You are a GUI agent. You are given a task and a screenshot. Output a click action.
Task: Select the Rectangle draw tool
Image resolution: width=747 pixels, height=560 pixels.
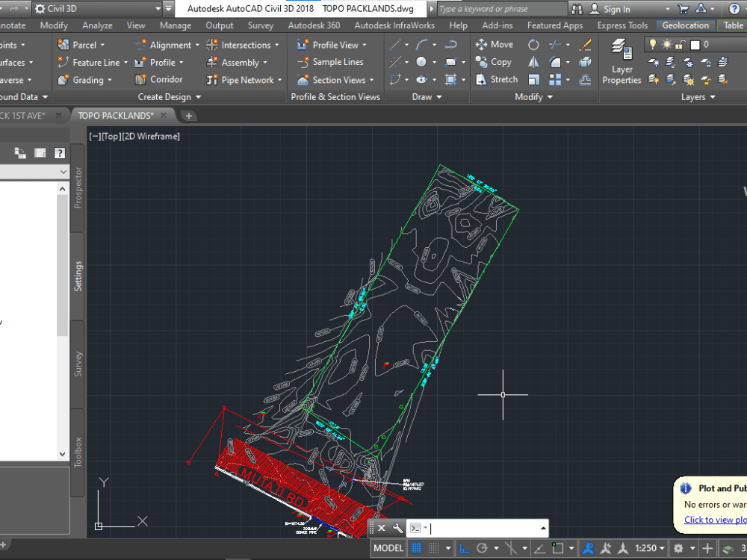[450, 62]
